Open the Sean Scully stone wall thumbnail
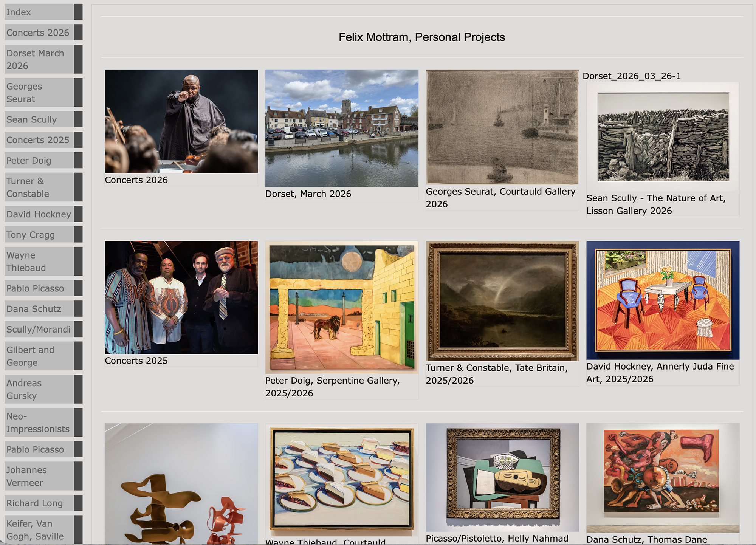Image resolution: width=756 pixels, height=545 pixels. pos(663,137)
